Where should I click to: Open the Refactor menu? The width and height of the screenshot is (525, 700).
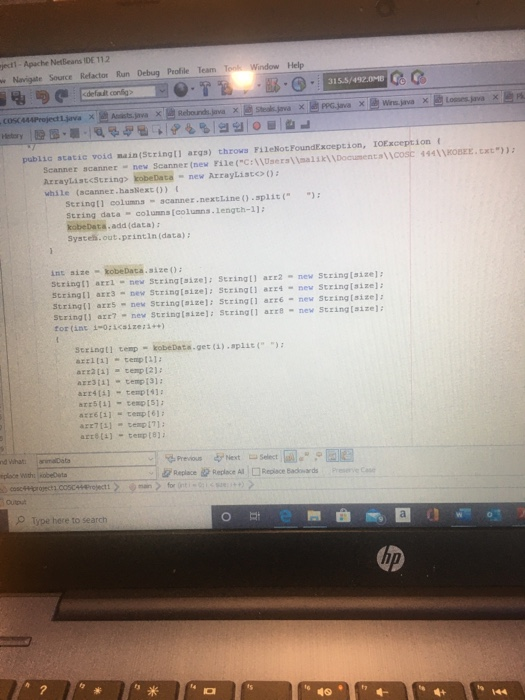94,75
